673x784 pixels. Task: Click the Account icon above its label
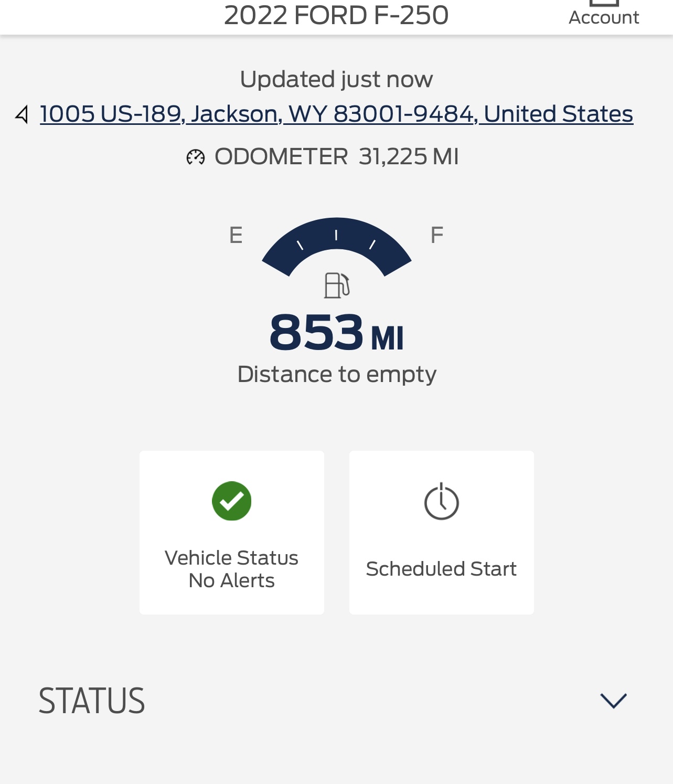[x=604, y=3]
